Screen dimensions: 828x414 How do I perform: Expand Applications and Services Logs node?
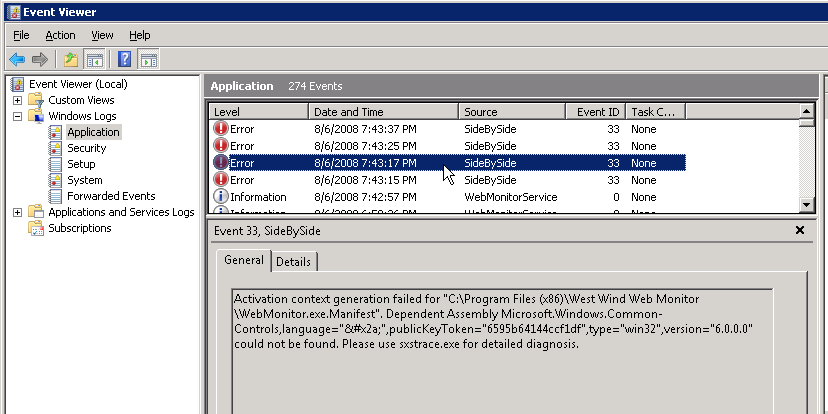click(x=18, y=212)
